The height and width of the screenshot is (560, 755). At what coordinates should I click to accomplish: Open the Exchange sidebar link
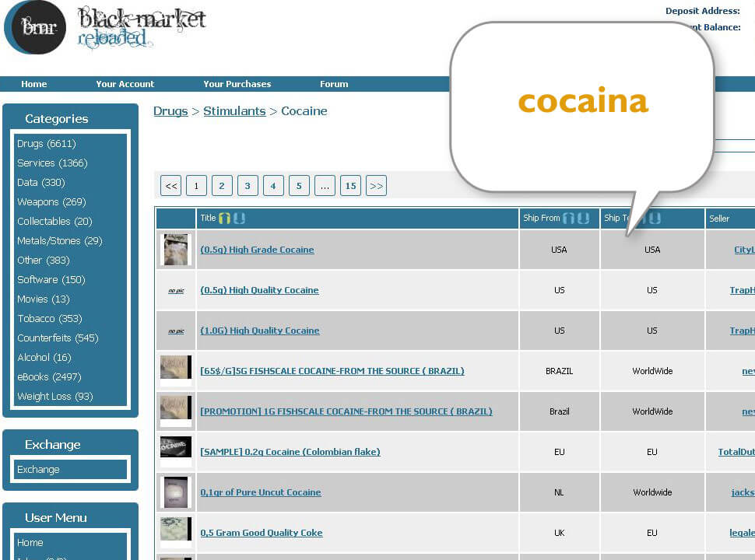click(x=38, y=469)
